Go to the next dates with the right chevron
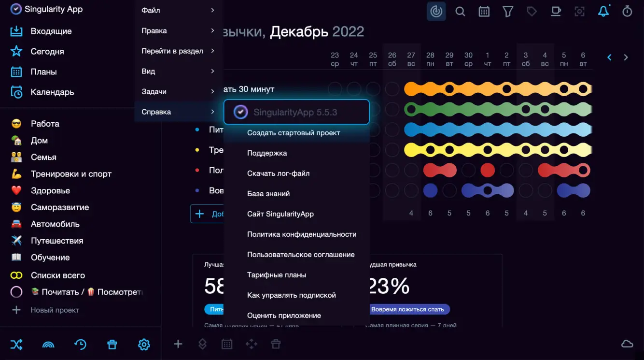This screenshot has height=360, width=644. 626,58
